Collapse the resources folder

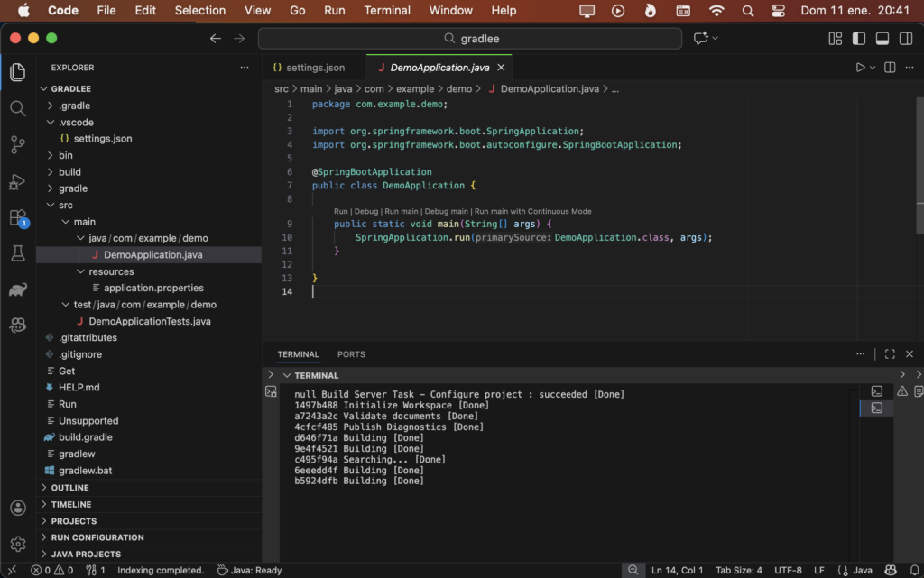[111, 271]
